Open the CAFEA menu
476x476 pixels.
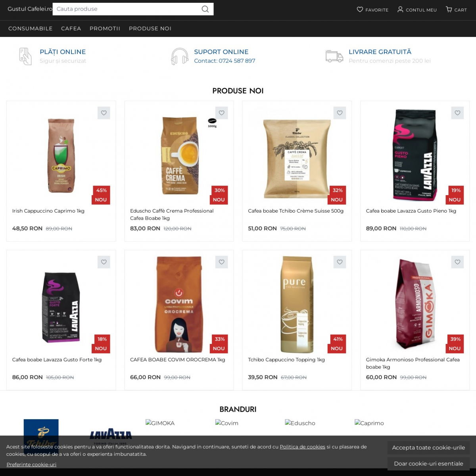point(71,29)
